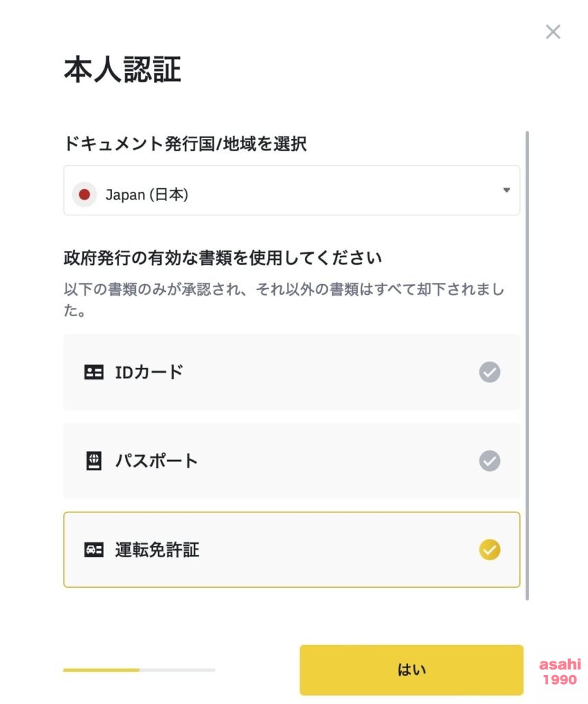Click the Japan flag icon
The image size is (588, 704).
[84, 195]
